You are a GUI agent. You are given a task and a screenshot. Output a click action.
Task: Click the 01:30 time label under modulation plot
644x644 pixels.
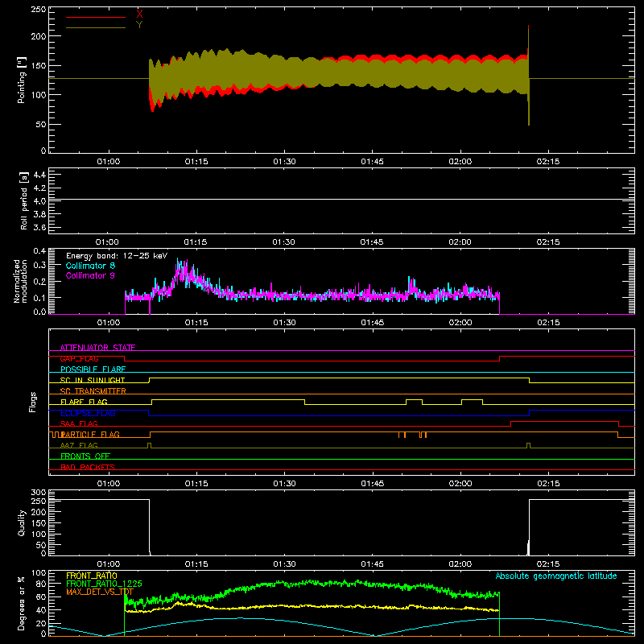284,323
